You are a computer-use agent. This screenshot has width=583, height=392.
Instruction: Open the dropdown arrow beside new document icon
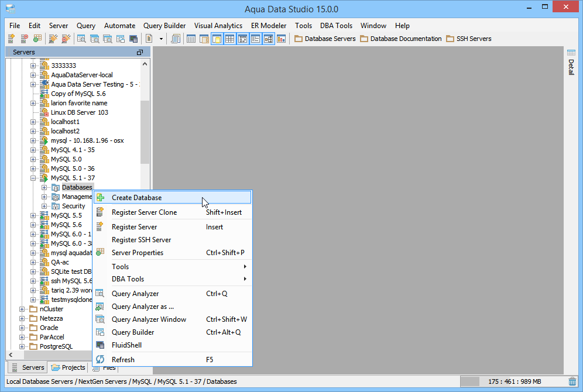(x=161, y=39)
